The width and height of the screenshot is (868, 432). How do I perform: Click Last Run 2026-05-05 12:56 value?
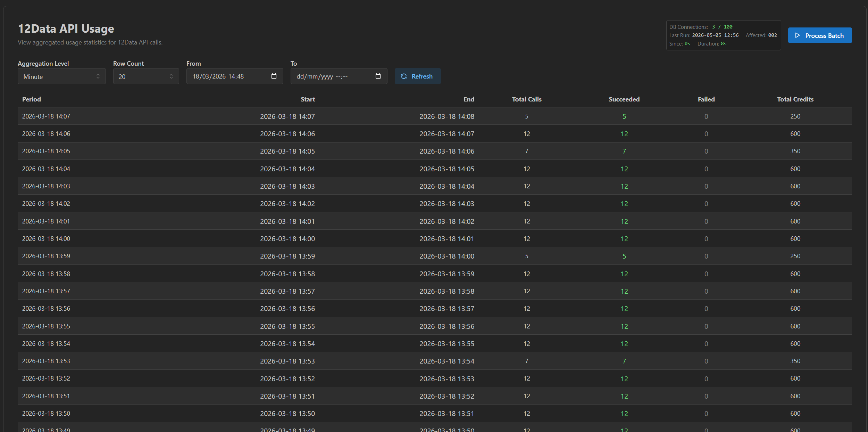715,35
